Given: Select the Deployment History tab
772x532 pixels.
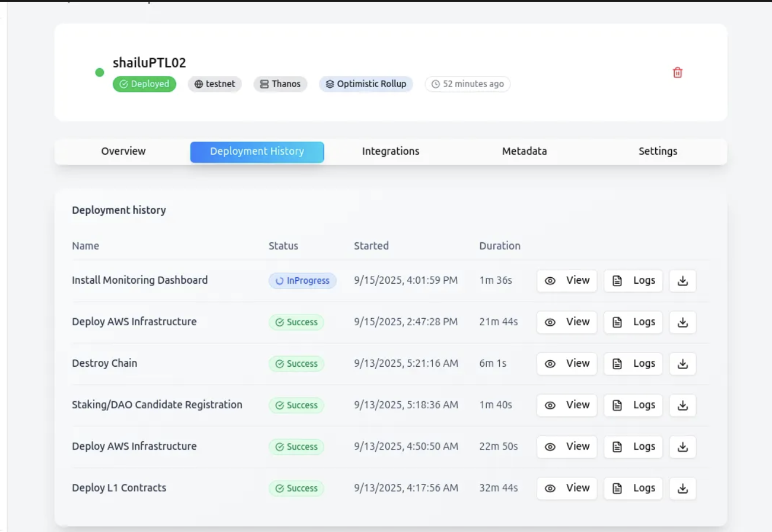Looking at the screenshot, I should [257, 152].
